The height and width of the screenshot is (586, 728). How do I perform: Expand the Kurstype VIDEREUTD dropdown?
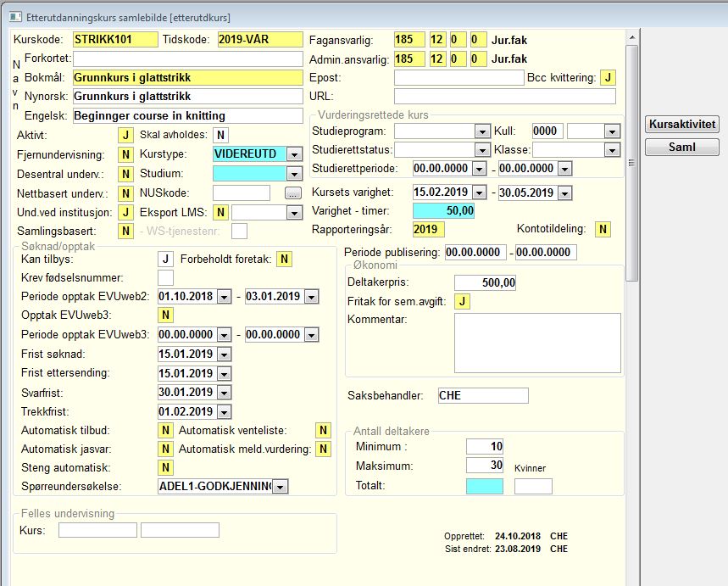click(294, 154)
